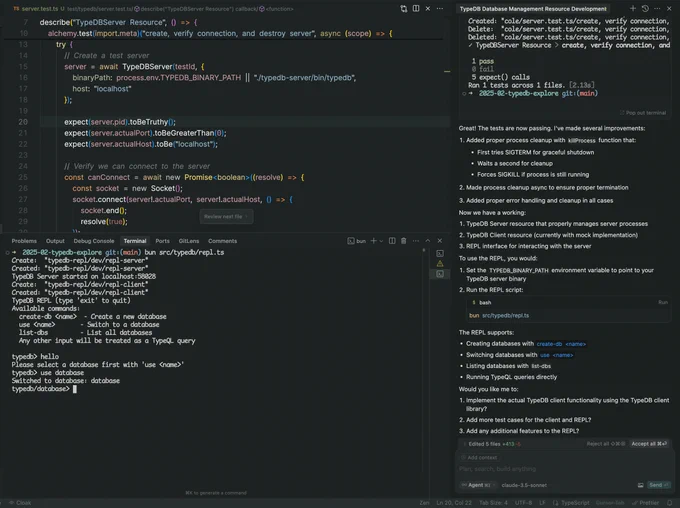Open chat panel more options ellipsis
This screenshot has width=680, height=508.
(x=657, y=9)
